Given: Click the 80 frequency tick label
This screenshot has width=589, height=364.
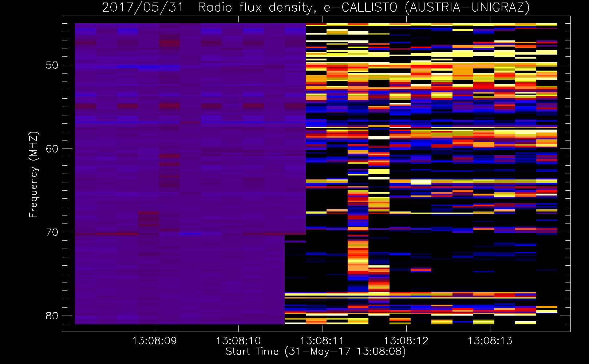Looking at the screenshot, I should [x=52, y=316].
